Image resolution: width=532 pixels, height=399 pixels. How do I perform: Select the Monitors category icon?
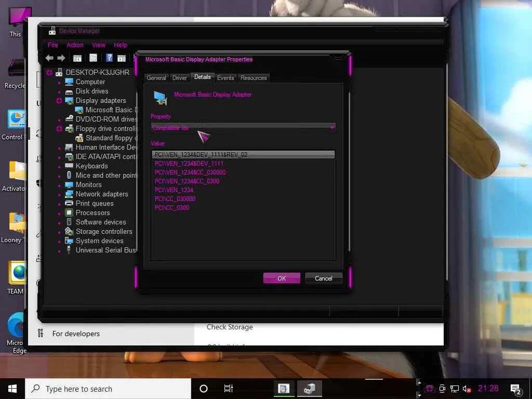pyautogui.click(x=69, y=184)
